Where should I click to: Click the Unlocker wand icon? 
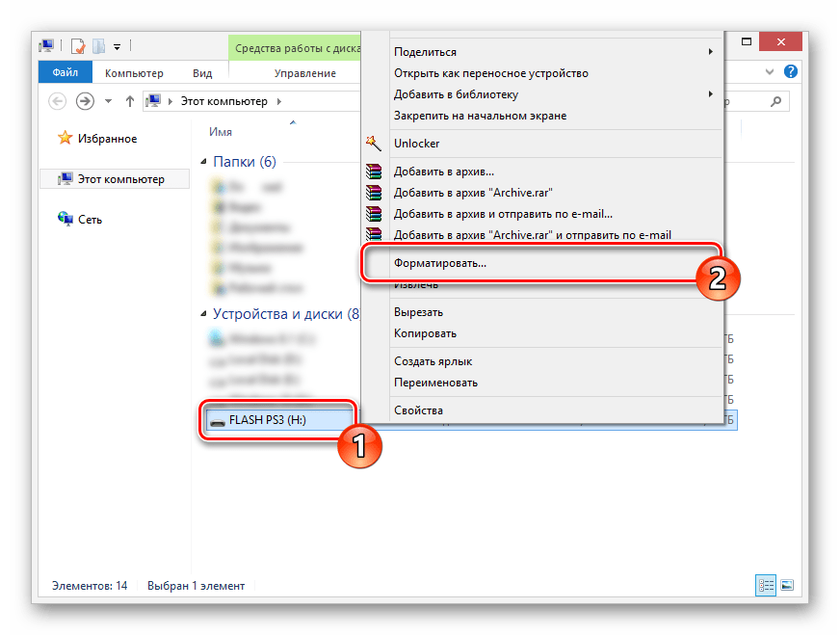(374, 144)
